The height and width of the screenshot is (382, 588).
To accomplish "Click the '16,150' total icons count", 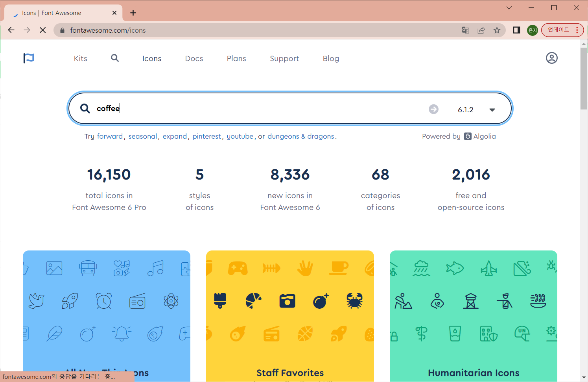I will click(x=109, y=174).
